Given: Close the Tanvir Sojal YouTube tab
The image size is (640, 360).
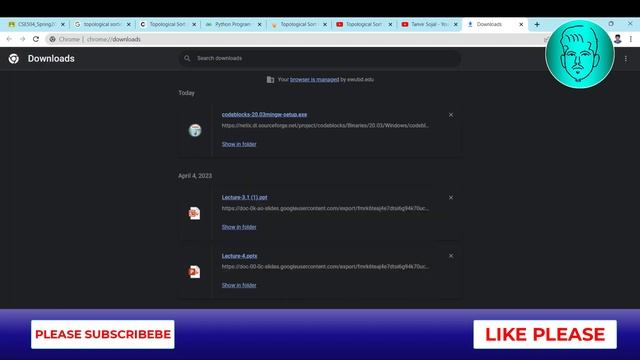Looking at the screenshot, I should [456, 24].
